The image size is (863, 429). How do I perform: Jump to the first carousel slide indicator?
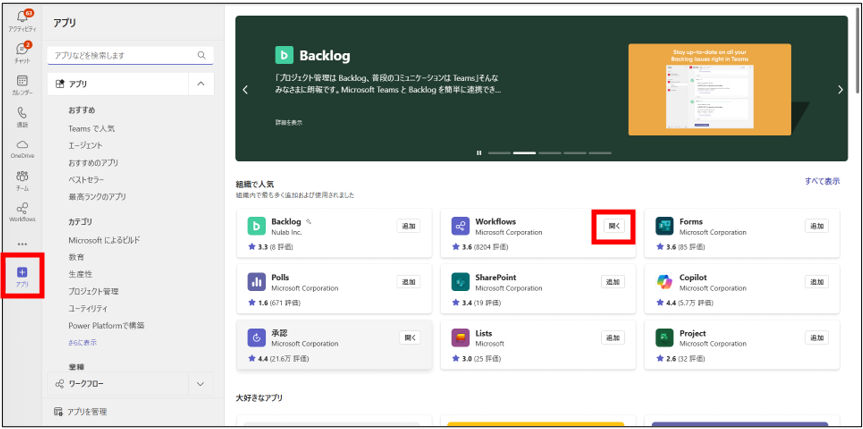[x=499, y=153]
